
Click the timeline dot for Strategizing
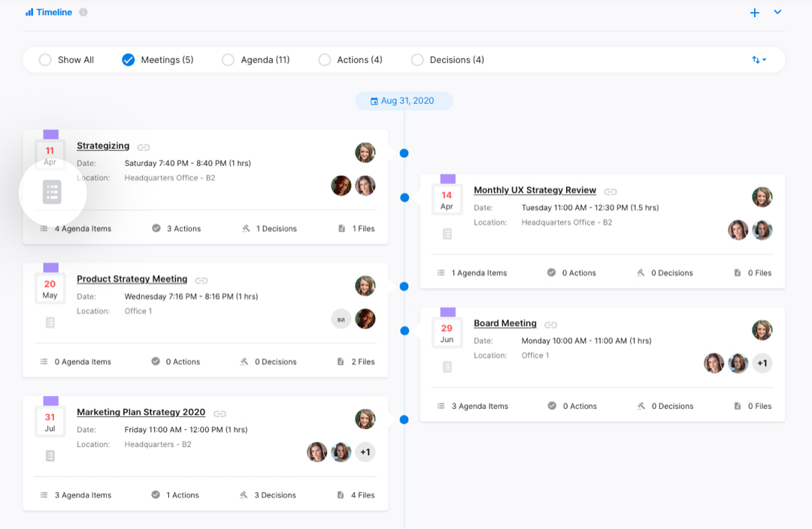[404, 153]
